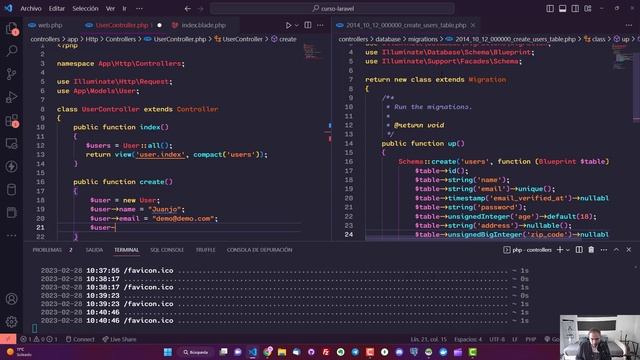
Task: Change indentation via Espacios: 4
Action: click(x=468, y=339)
